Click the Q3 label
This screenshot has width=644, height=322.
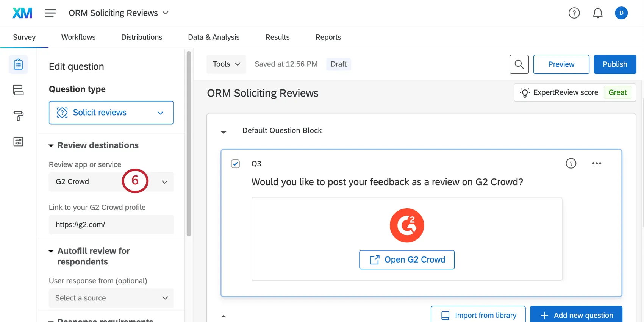tap(256, 164)
